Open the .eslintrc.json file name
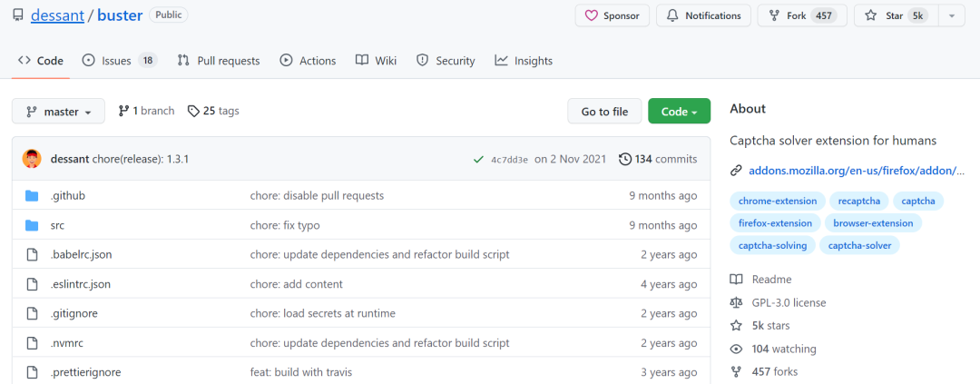 click(x=81, y=284)
